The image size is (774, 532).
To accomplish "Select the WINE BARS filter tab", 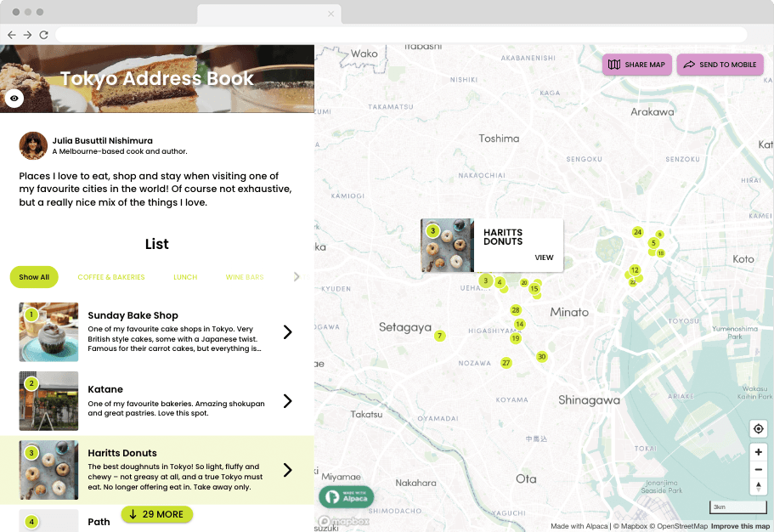I will pyautogui.click(x=245, y=277).
